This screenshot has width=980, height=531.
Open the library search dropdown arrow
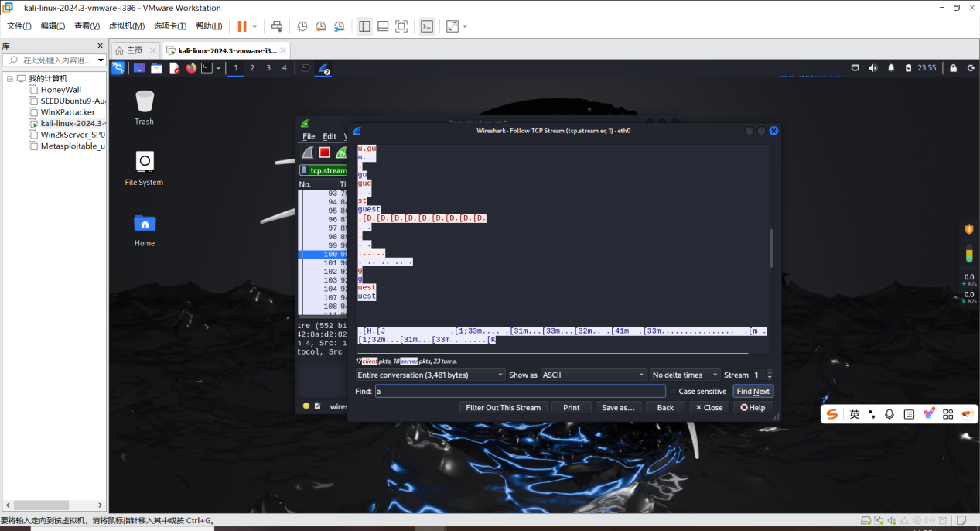coord(101,60)
